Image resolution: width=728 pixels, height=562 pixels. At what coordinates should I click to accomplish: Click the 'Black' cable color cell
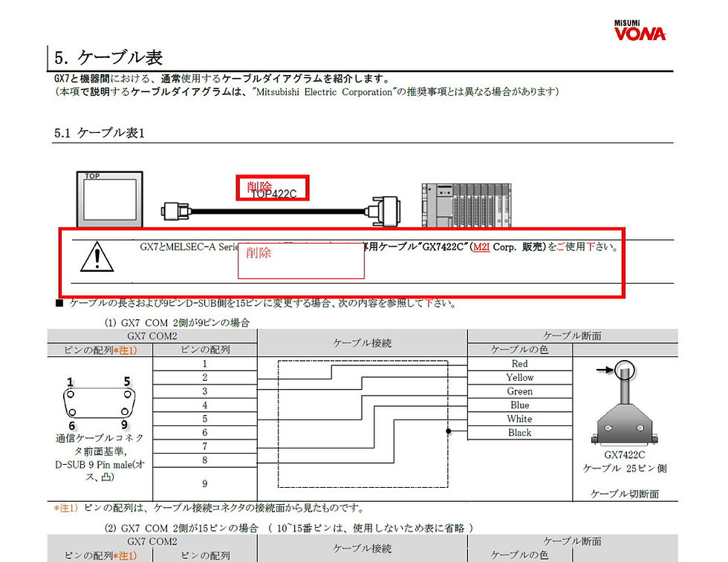(519, 433)
